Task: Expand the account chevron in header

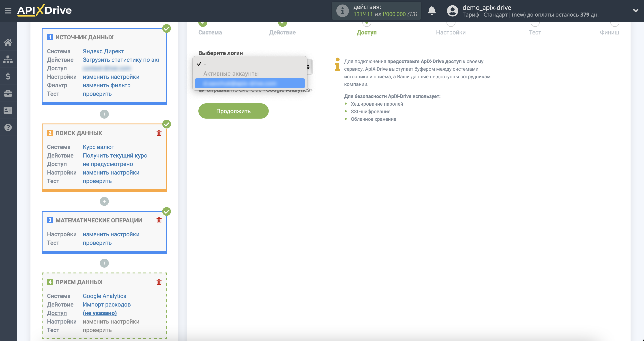Action: [x=635, y=11]
